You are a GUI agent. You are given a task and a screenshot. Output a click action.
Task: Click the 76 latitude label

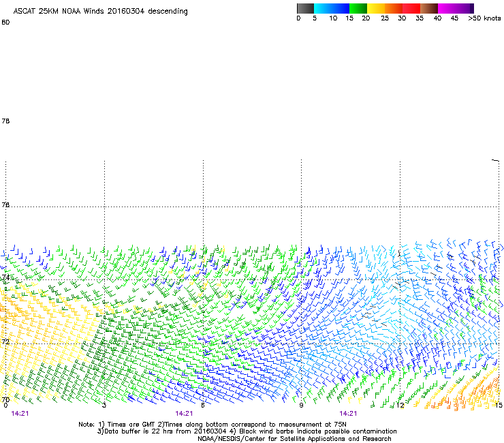pyautogui.click(x=5, y=204)
